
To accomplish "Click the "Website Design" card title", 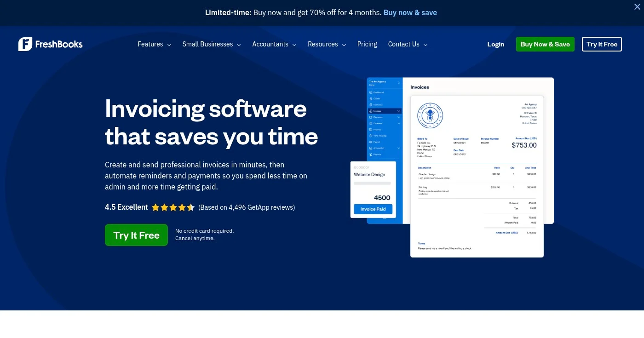I will tap(369, 174).
